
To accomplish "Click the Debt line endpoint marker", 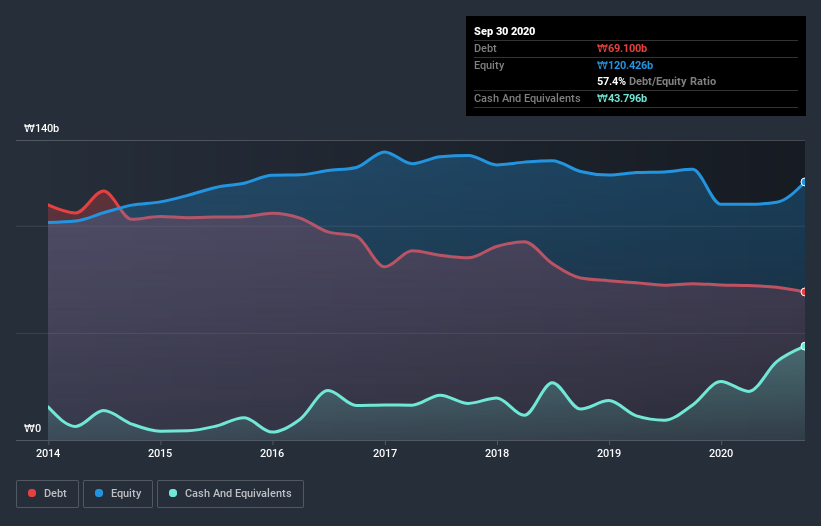I will [804, 292].
